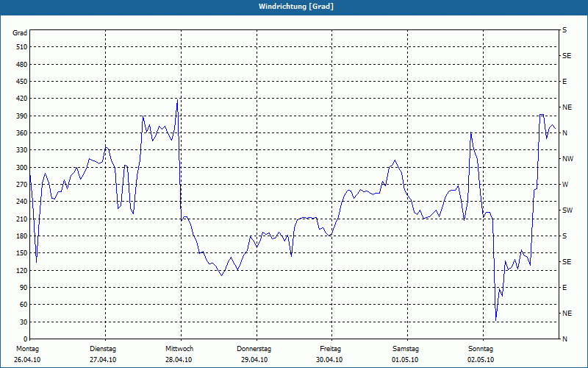Click the "Mittwoch" day label
The height and width of the screenshot is (368, 588).
pos(179,349)
